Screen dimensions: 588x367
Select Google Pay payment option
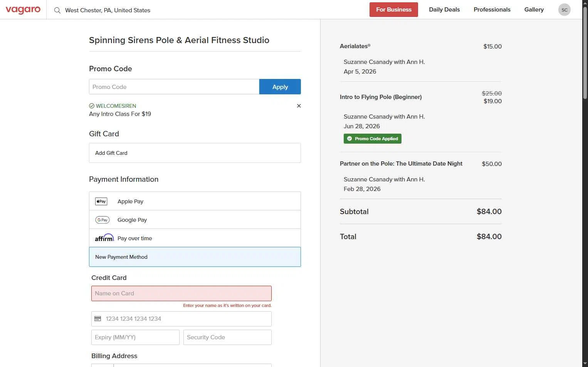pos(195,220)
